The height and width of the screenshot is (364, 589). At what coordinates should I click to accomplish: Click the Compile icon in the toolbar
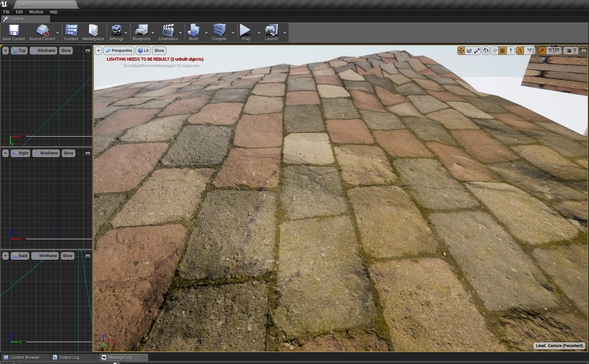point(220,31)
